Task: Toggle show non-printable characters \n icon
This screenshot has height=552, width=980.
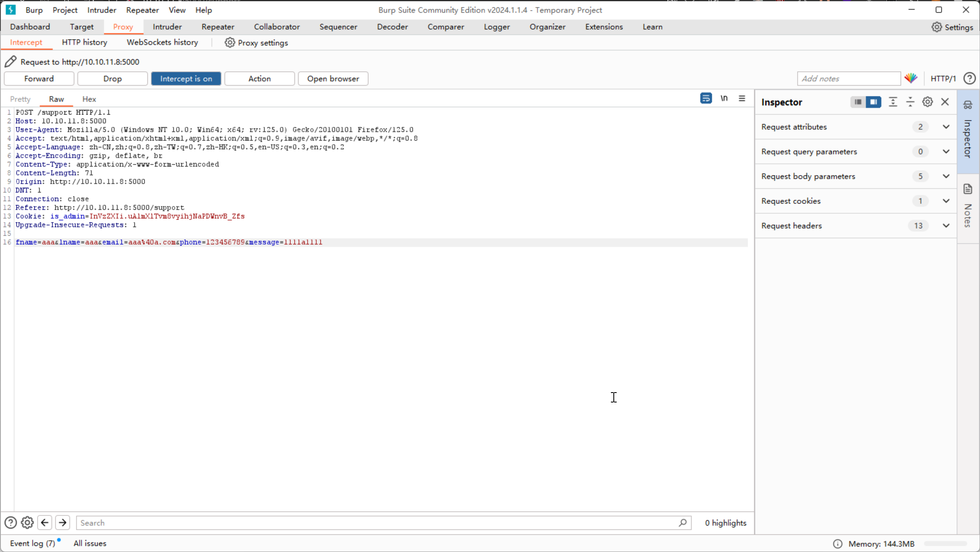Action: (724, 98)
